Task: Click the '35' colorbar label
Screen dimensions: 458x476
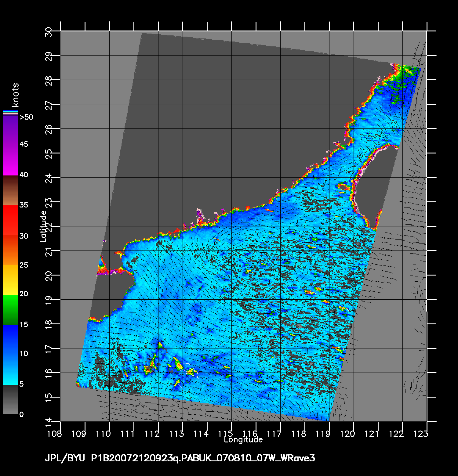Action: [x=24, y=205]
